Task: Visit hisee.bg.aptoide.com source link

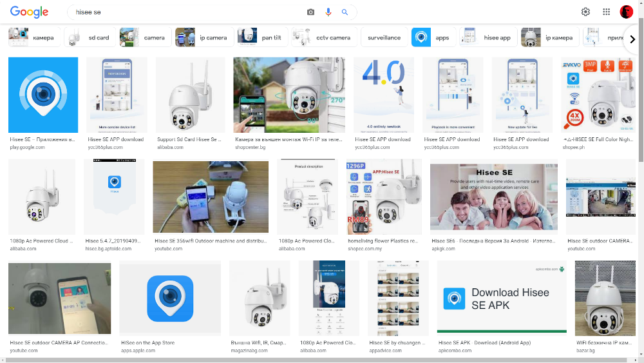Action: (108, 249)
